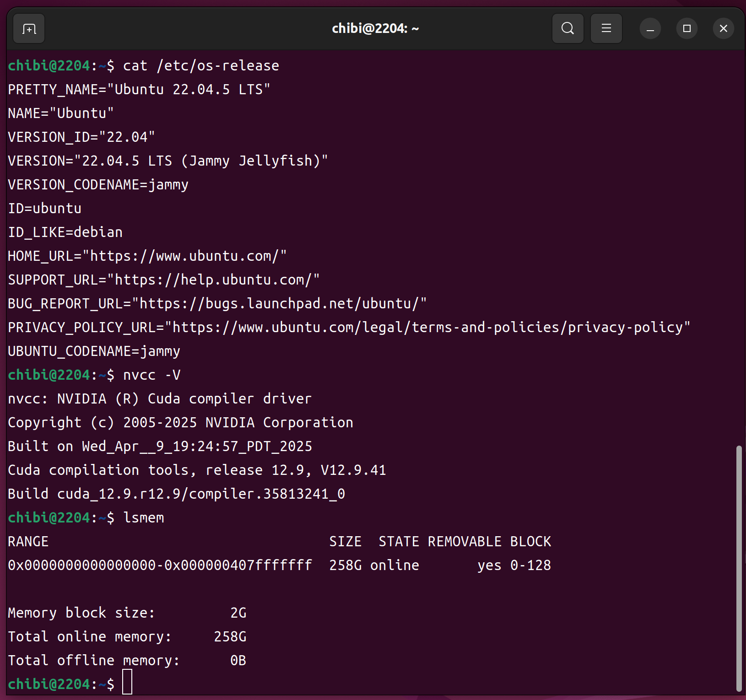
Task: Click the vertical scrollbar handle
Action: [x=738, y=567]
